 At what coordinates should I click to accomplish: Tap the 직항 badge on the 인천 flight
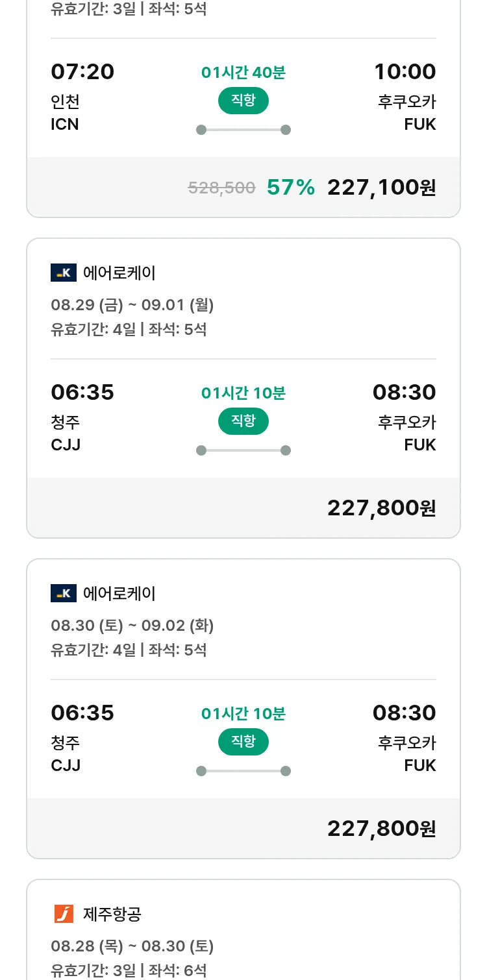243,101
